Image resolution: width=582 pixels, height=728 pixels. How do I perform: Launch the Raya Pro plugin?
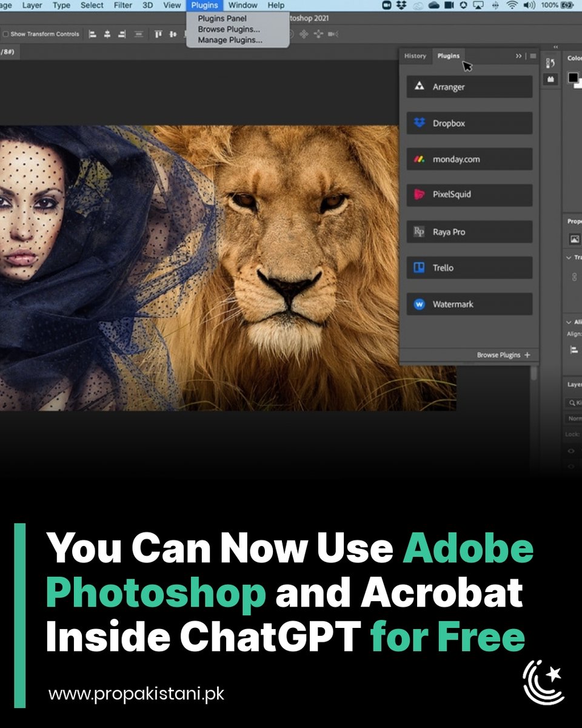click(469, 232)
